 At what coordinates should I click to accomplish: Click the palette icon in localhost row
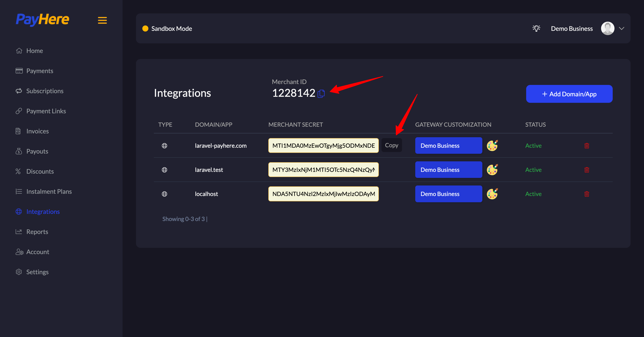coord(492,194)
